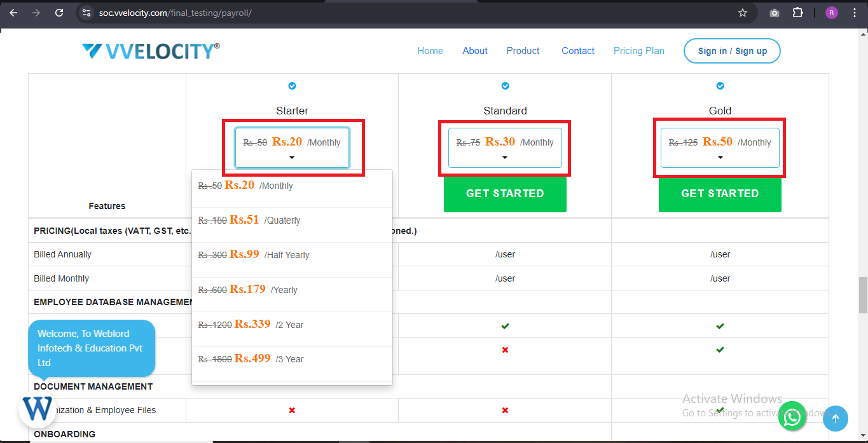Click the scroll-to-top arrow button
868x443 pixels.
click(x=836, y=418)
